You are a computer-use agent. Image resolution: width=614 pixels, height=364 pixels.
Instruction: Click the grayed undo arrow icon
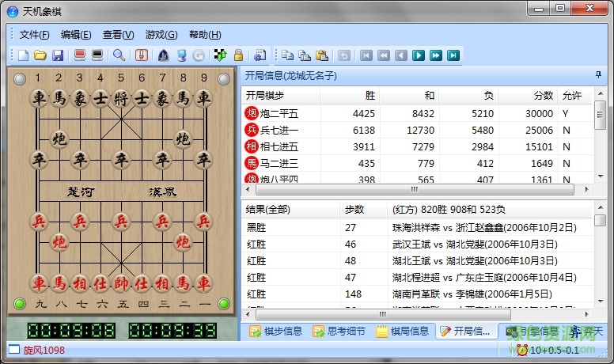pyautogui.click(x=344, y=55)
